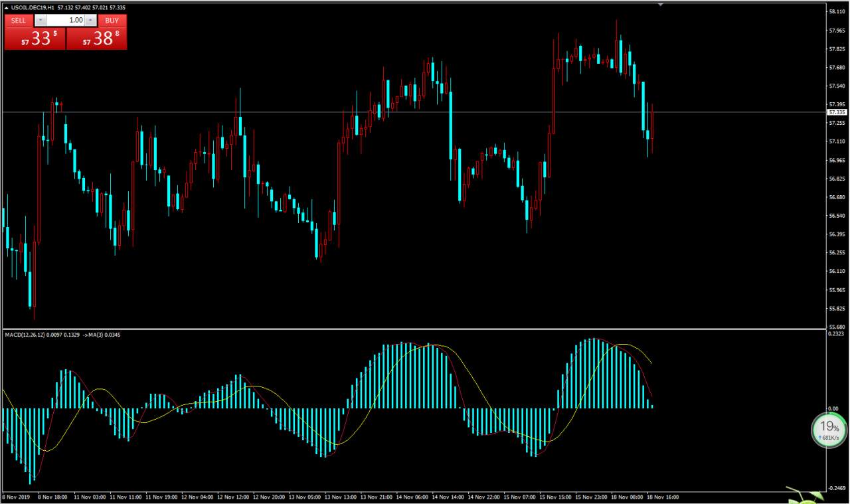The width and height of the screenshot is (850, 504).
Task: Click the 0.2323 MACD scale value
Action: [x=837, y=334]
